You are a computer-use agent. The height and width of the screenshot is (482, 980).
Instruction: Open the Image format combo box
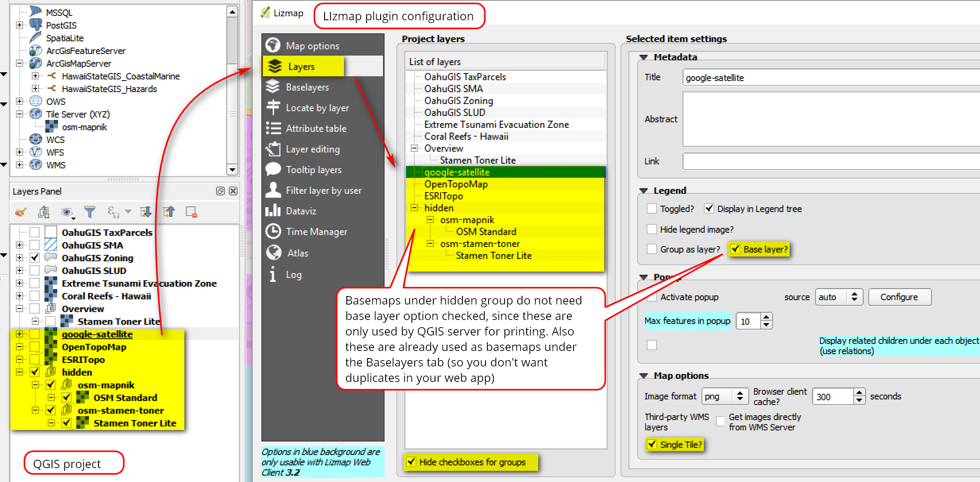(x=725, y=396)
